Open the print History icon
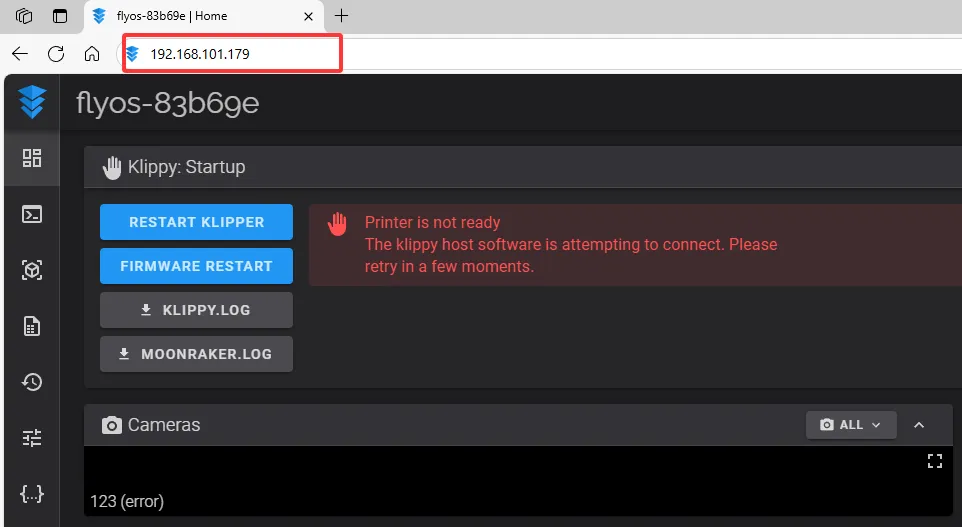The height and width of the screenshot is (527, 962). [32, 382]
